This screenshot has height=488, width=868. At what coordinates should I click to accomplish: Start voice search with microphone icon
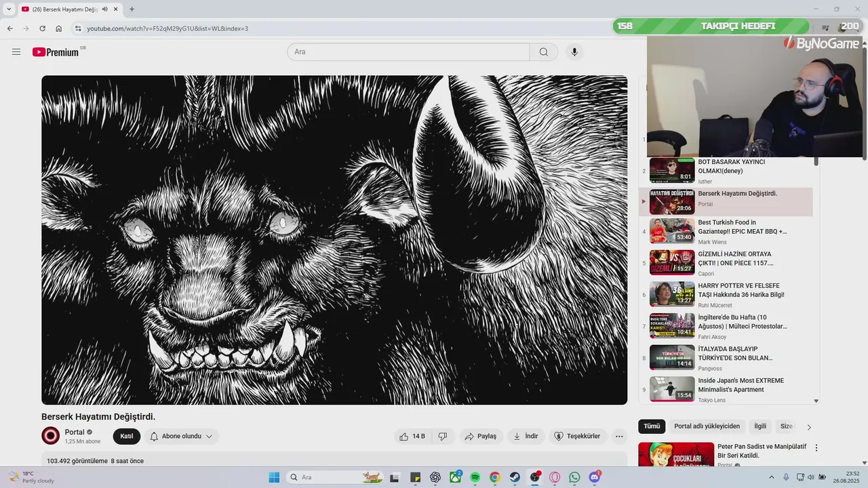574,52
